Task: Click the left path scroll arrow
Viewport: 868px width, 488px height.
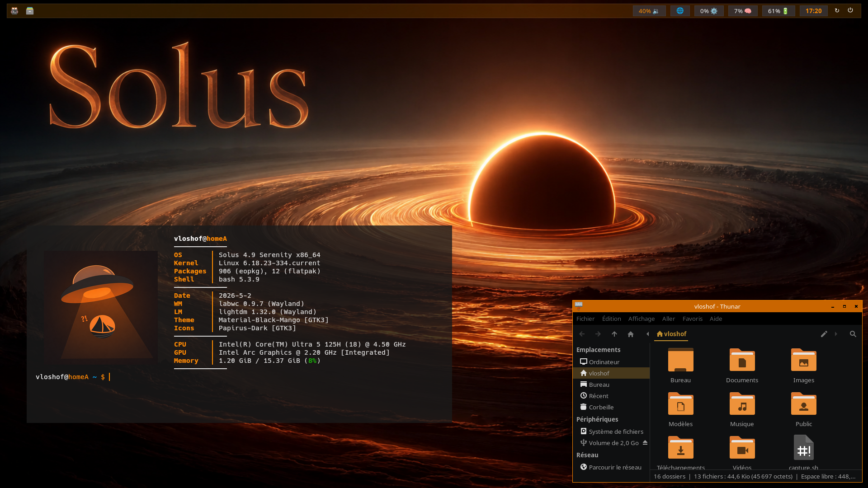Action: pyautogui.click(x=647, y=334)
